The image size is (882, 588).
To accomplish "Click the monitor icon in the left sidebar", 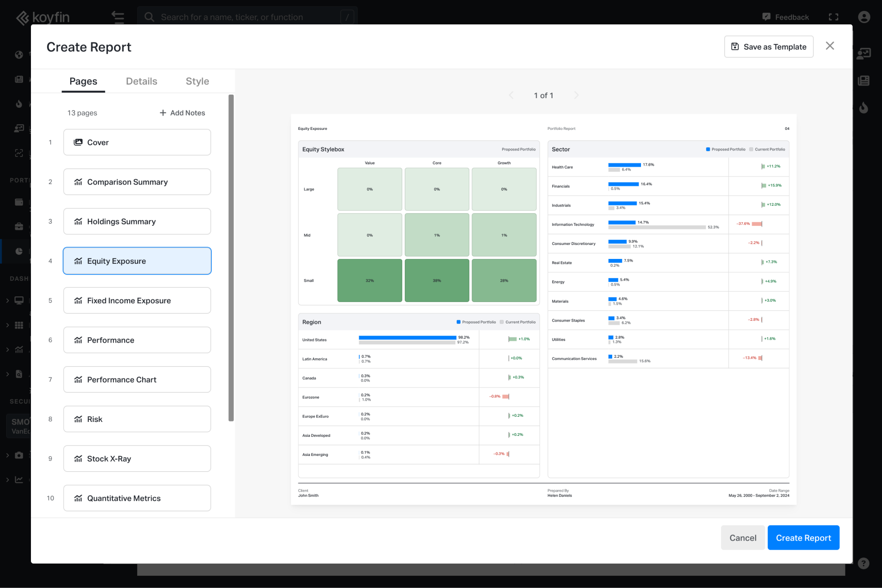I will (x=19, y=300).
